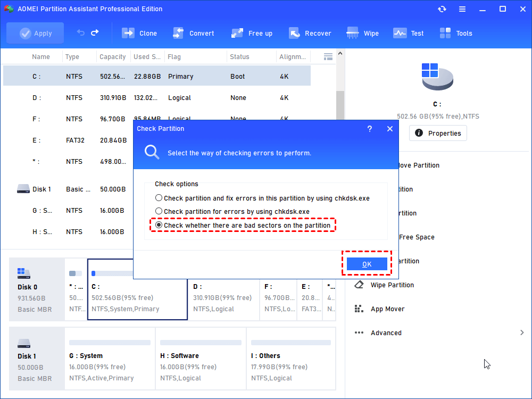Select D: partition block in disk map
This screenshot has width=532, height=399.
(224, 299)
